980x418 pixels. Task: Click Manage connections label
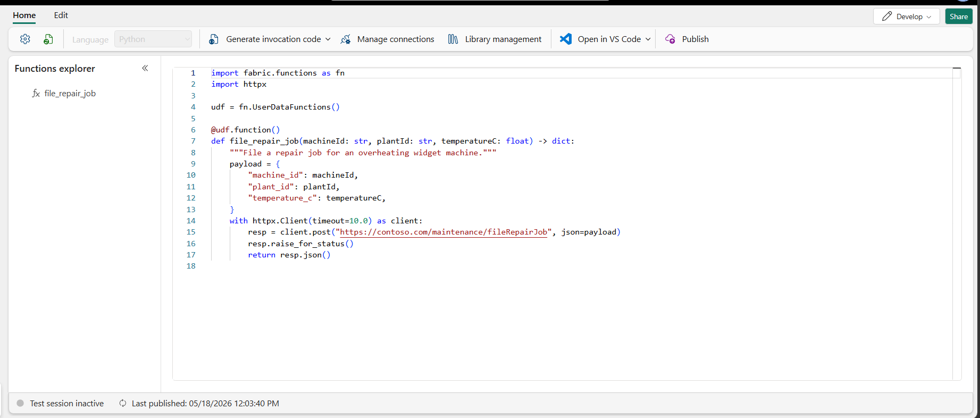[396, 39]
